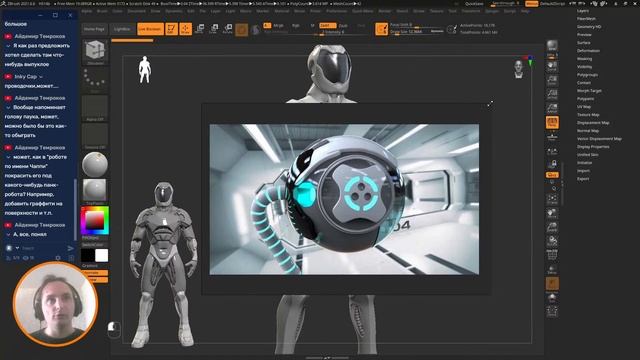640x360 pixels.
Task: Click the lock icon on right shelf
Action: pos(553,164)
